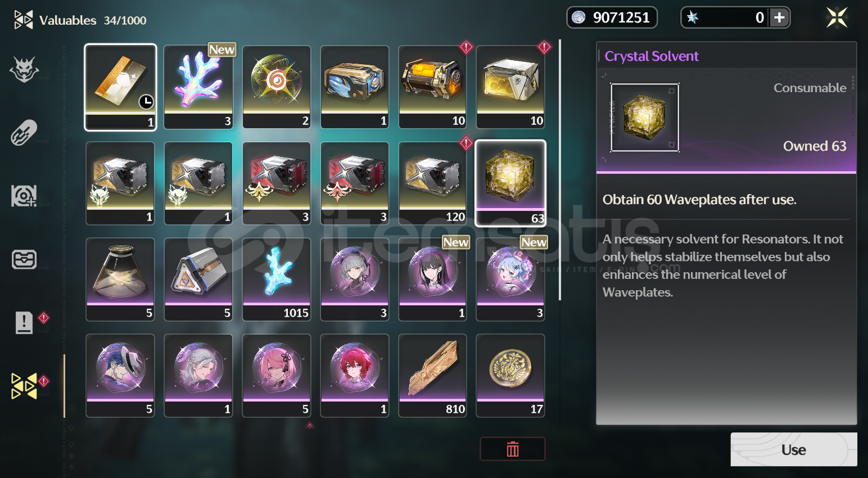Select the rainbow coral item marked New
Image resolution: width=868 pixels, height=478 pixels.
coord(198,87)
